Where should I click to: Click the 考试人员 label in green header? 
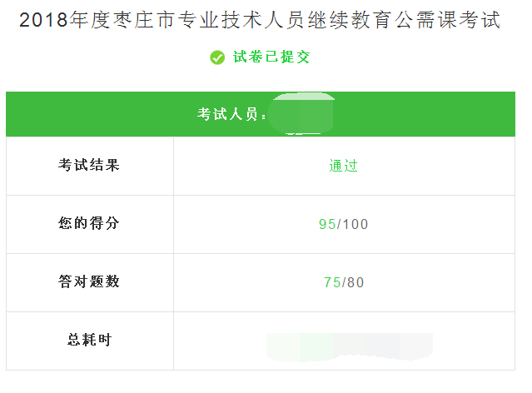(x=230, y=114)
